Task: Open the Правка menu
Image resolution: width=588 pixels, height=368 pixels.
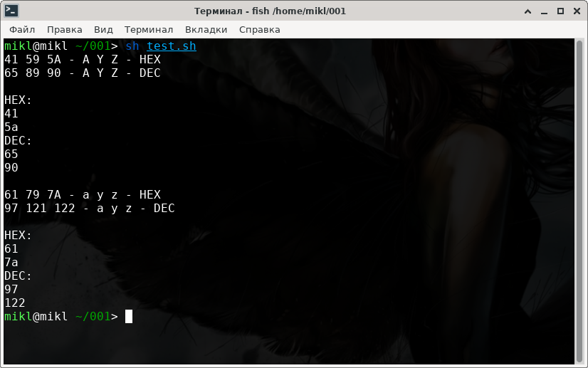Action: pos(65,29)
